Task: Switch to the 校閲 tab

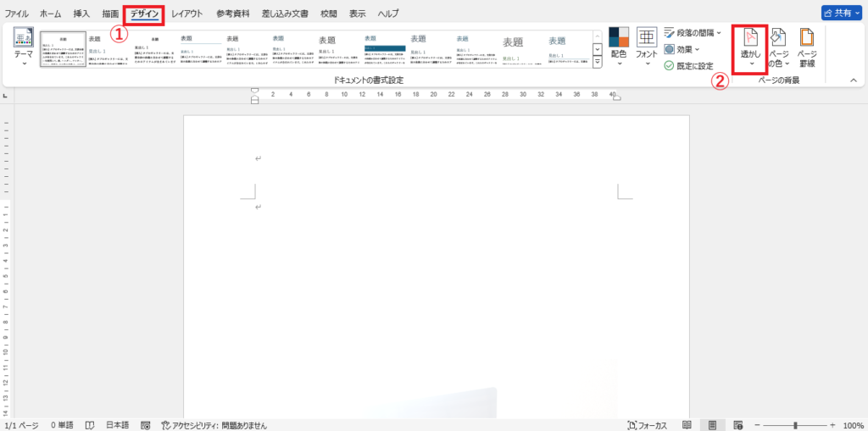Action: pyautogui.click(x=329, y=14)
